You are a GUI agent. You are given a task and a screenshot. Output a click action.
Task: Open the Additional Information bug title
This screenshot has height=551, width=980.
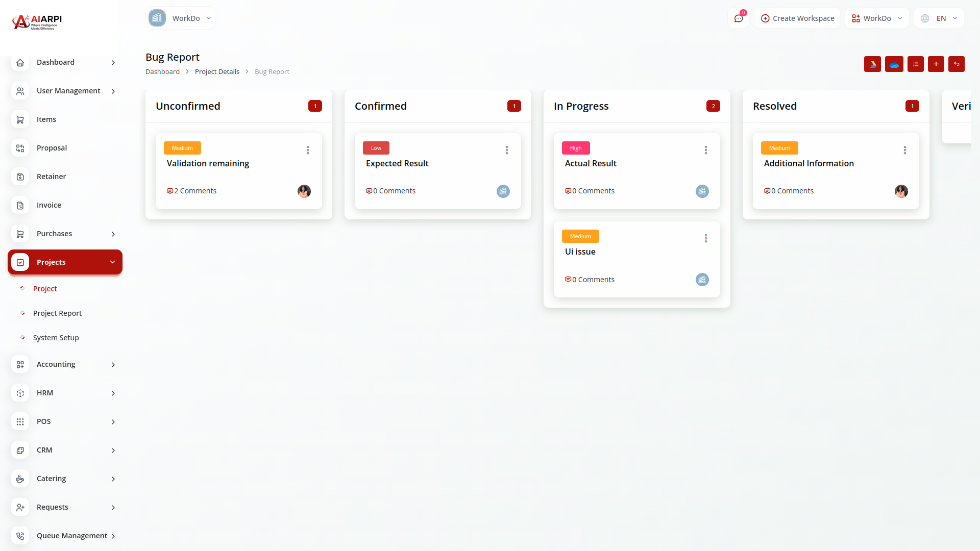[808, 163]
